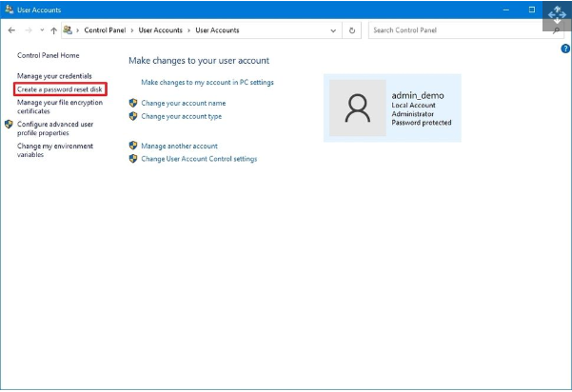Open Change User Account Control settings
This screenshot has height=392, width=572.
tap(198, 159)
